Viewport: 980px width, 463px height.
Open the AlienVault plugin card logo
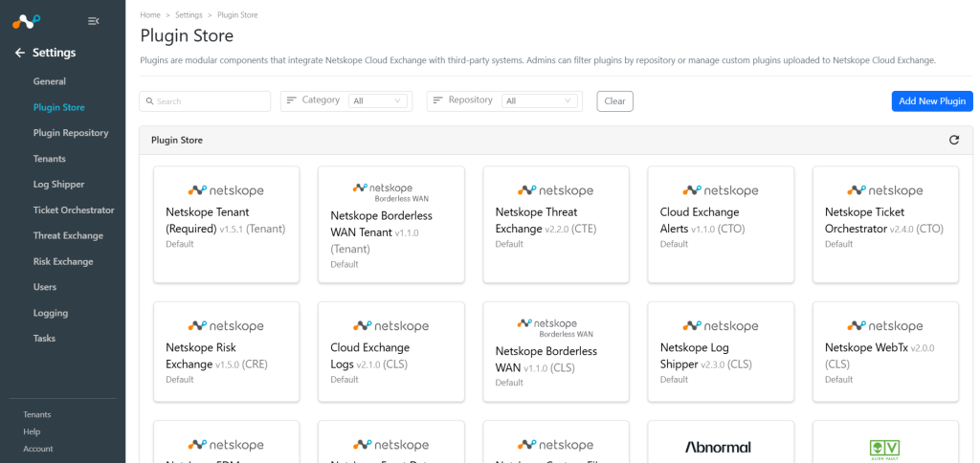(x=884, y=449)
